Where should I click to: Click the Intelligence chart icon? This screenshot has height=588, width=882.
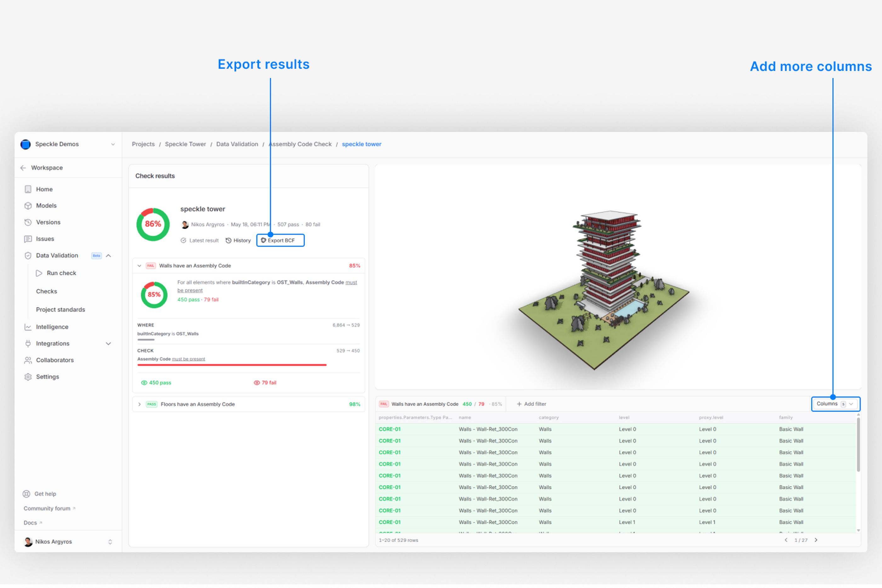[x=28, y=327]
